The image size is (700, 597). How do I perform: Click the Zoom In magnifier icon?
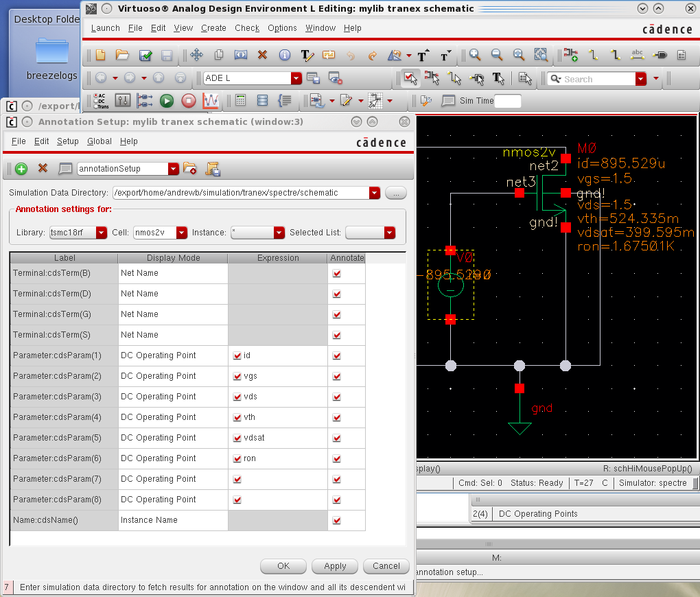[475, 56]
